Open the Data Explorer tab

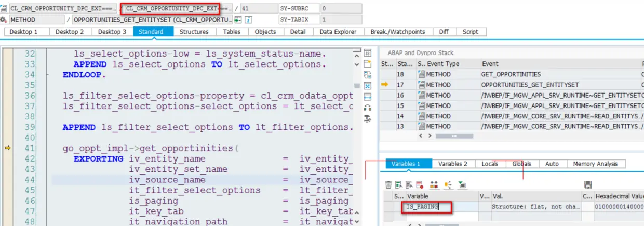click(x=338, y=32)
